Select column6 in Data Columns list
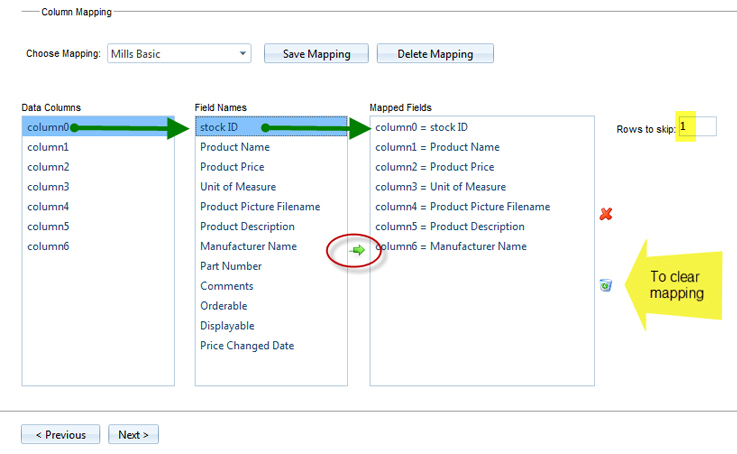This screenshot has height=454, width=737. (x=48, y=246)
